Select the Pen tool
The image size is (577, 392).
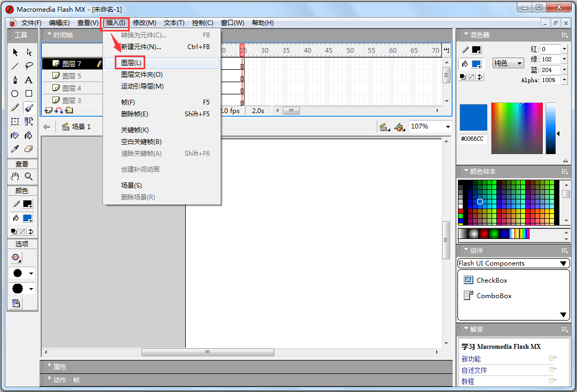pos(15,80)
